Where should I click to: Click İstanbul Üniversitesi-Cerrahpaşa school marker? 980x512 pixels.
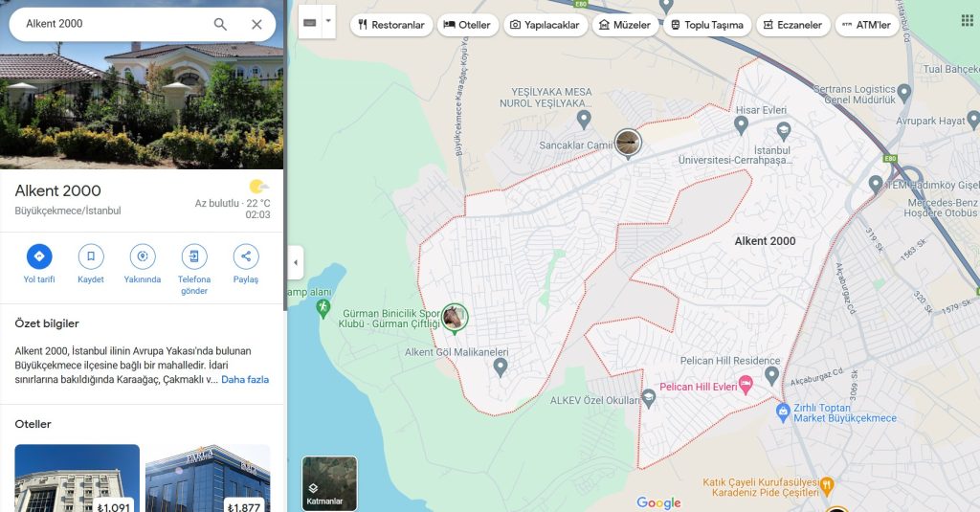tap(784, 131)
